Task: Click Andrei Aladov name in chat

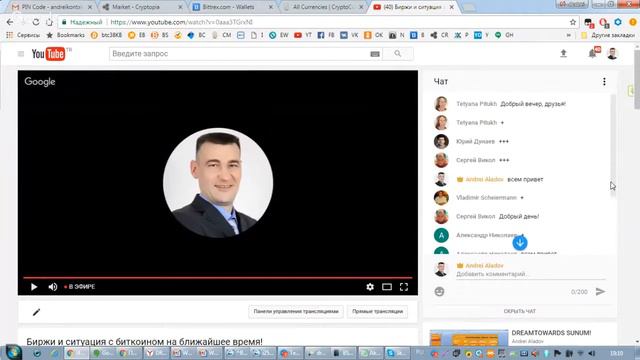Action: click(x=484, y=179)
